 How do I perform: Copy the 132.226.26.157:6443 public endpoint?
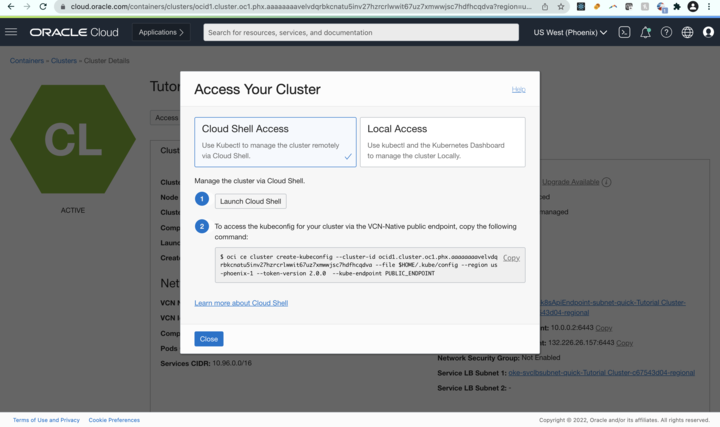tap(624, 343)
